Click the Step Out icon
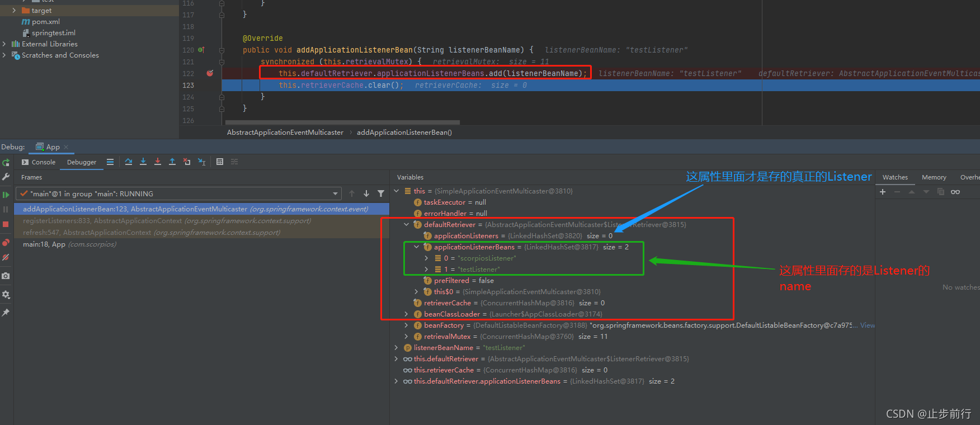 coord(172,162)
